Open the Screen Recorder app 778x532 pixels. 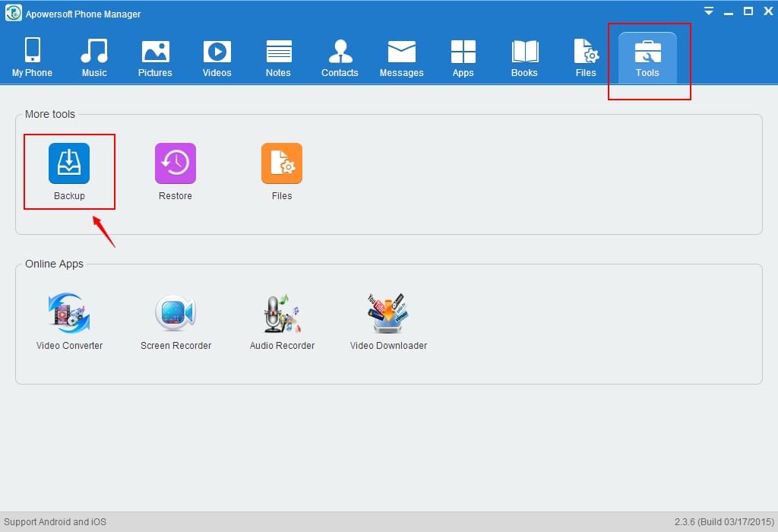tap(176, 314)
